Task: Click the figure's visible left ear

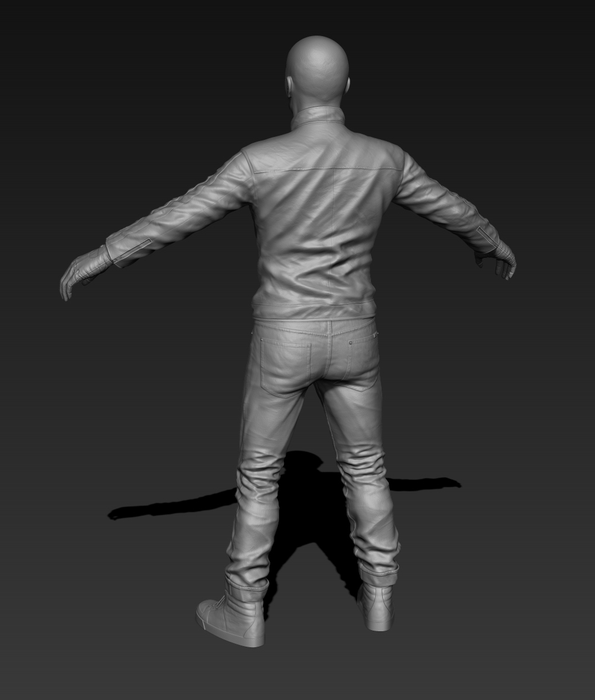Action: point(290,86)
